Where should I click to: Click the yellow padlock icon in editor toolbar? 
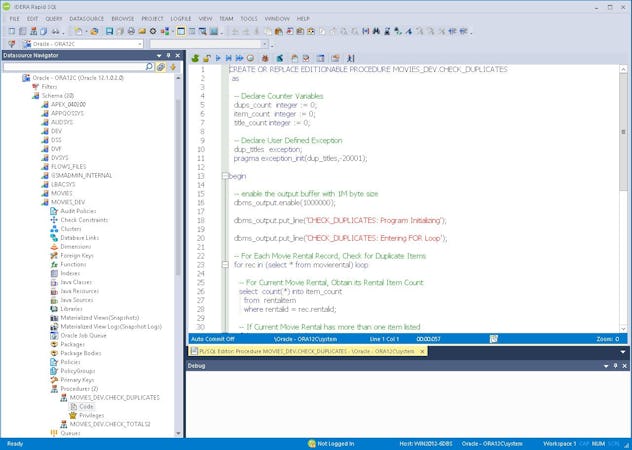tap(207, 58)
